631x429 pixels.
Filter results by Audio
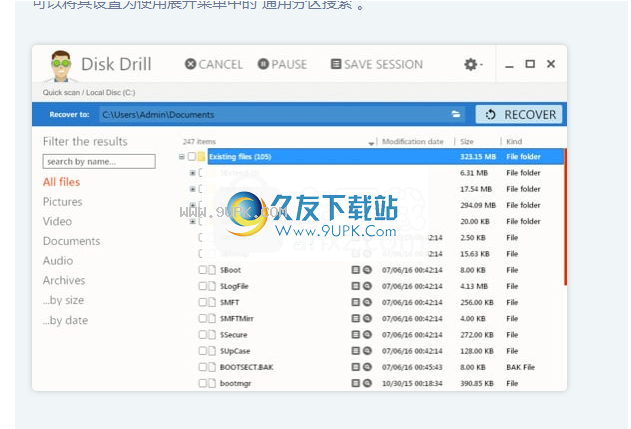tap(58, 261)
